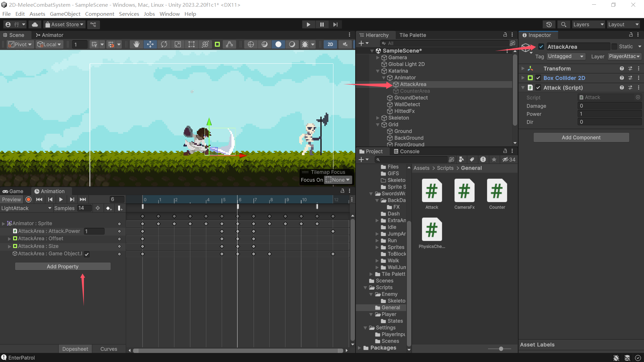Select the CameraFx script asset
This screenshot has height=362, width=644.
click(465, 194)
